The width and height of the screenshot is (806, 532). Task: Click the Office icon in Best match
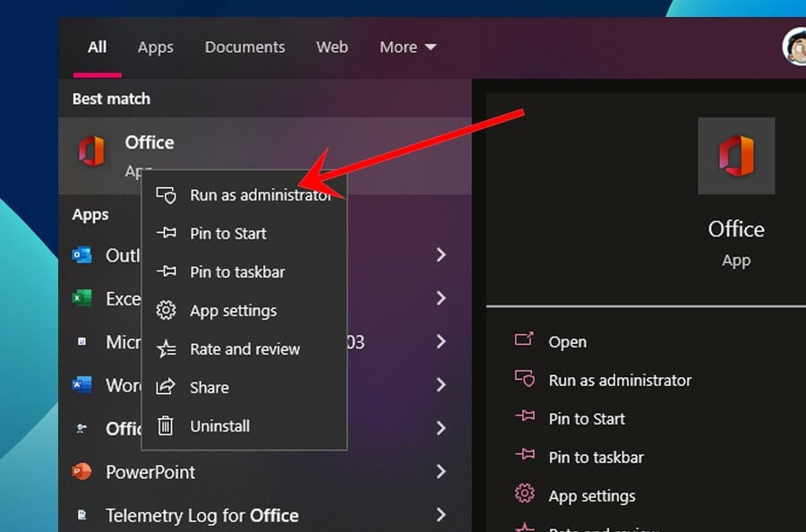pos(91,151)
